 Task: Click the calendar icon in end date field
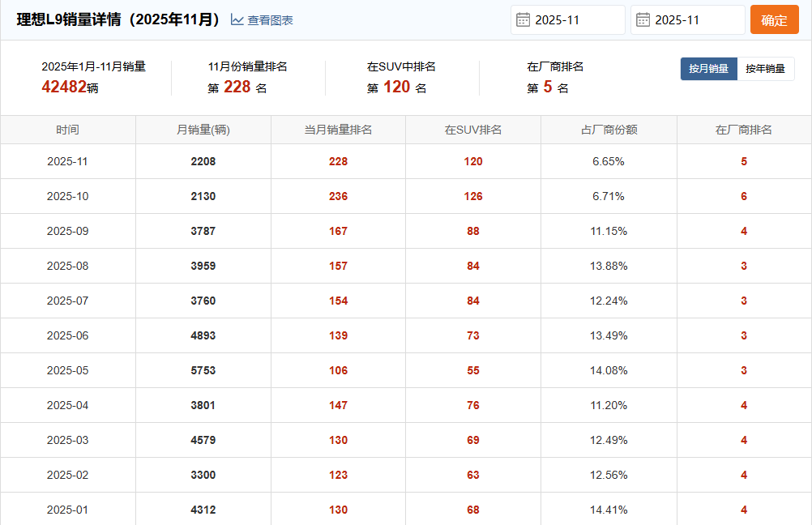coord(643,19)
